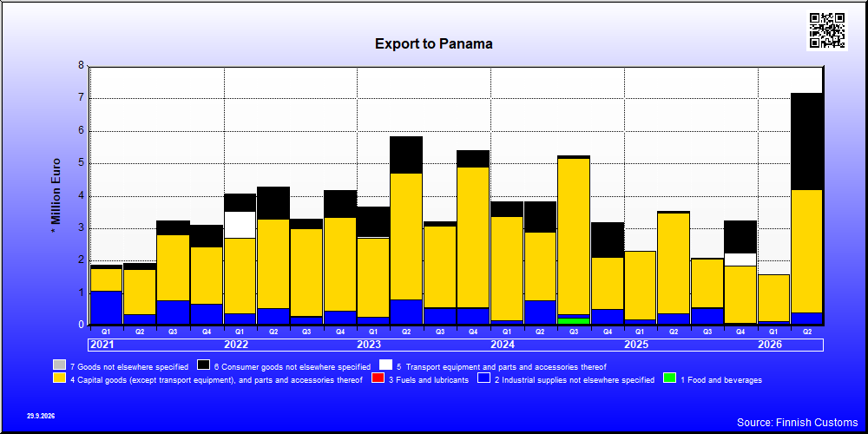This screenshot has width=868, height=434.
Task: Click the blue segment of the 2025 Q3 bar
Action: [x=707, y=316]
